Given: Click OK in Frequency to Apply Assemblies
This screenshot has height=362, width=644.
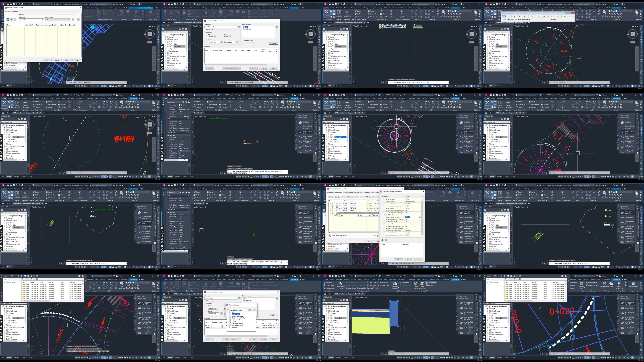Looking at the screenshot, I should click(x=398, y=260).
